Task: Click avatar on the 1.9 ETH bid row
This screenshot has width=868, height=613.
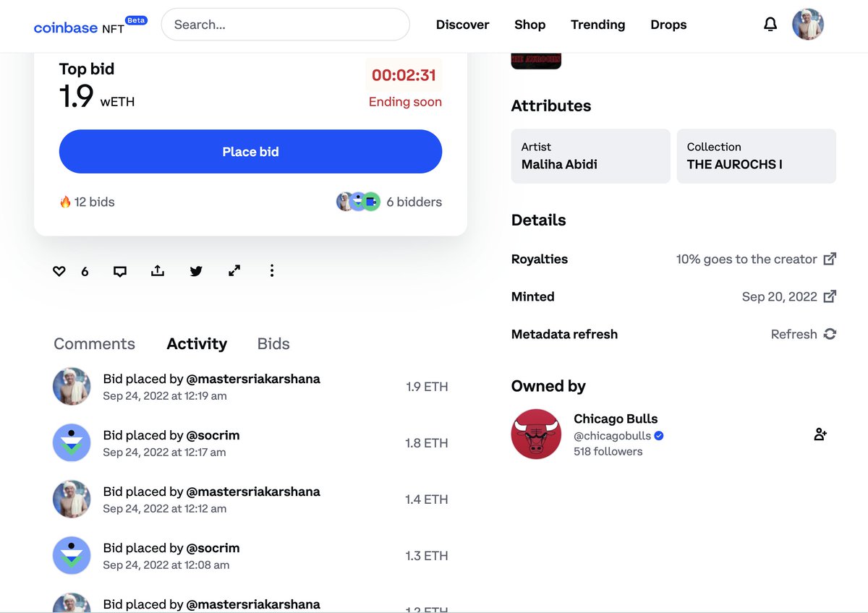Action: pos(72,386)
